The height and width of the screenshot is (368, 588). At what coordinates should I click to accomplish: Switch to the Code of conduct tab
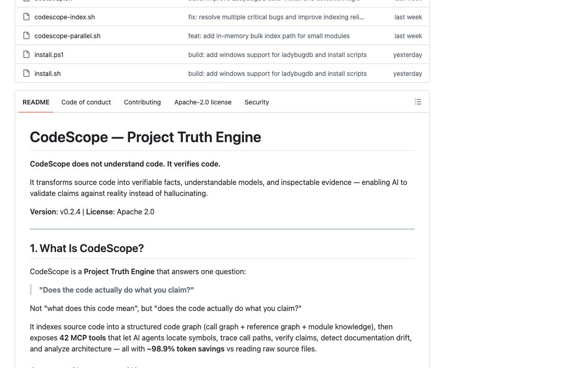click(86, 102)
